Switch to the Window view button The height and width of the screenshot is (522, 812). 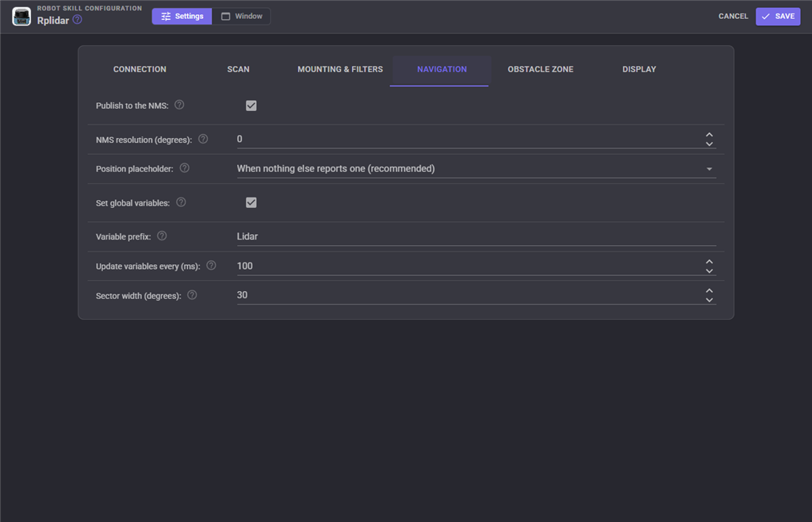tap(241, 17)
